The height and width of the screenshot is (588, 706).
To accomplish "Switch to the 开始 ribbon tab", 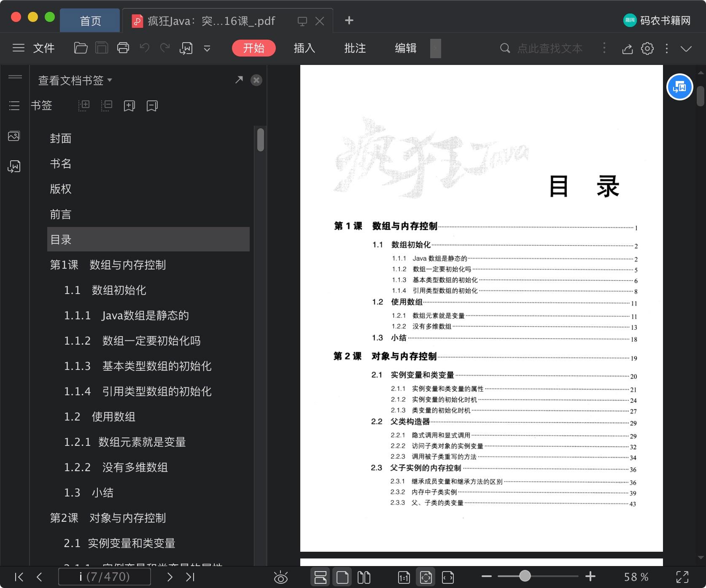I will pos(253,48).
